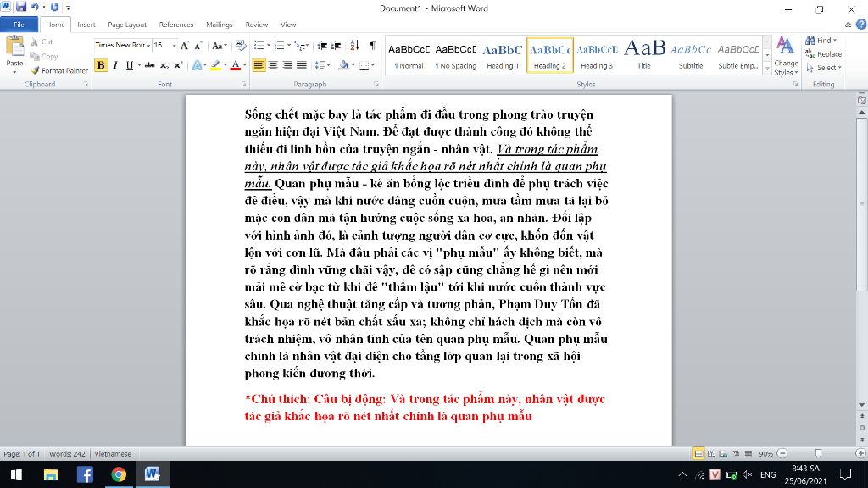Switch to the References tab
Screen dimensions: 868x488
tap(176, 25)
